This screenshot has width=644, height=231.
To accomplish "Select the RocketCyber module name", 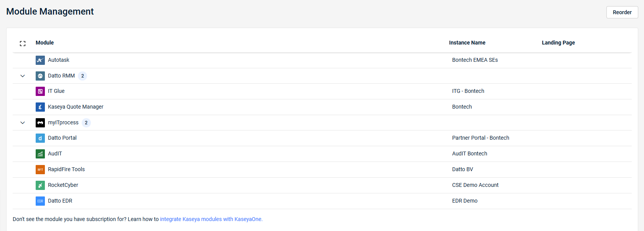I will point(63,185).
